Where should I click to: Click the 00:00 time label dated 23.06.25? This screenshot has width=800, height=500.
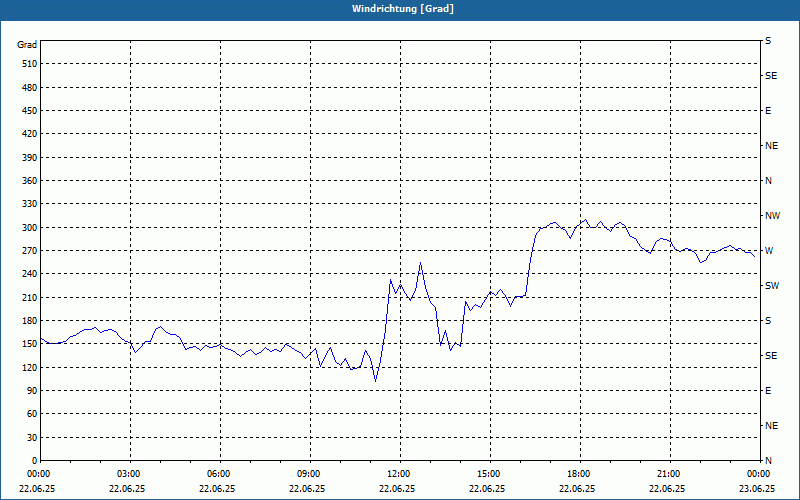point(759,474)
